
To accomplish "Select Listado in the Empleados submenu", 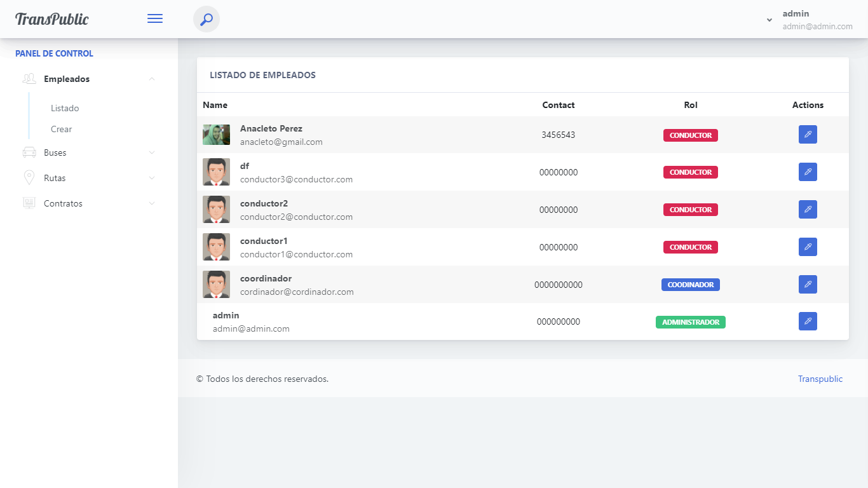I will [65, 108].
